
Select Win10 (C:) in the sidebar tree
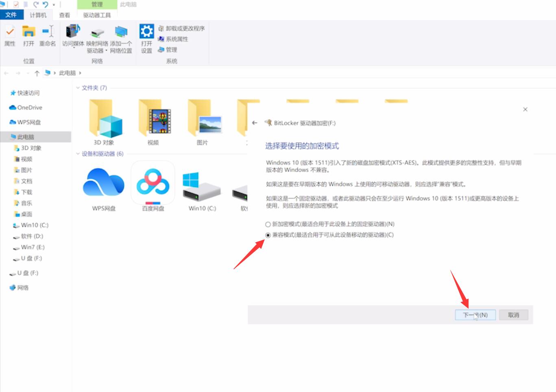coord(31,225)
